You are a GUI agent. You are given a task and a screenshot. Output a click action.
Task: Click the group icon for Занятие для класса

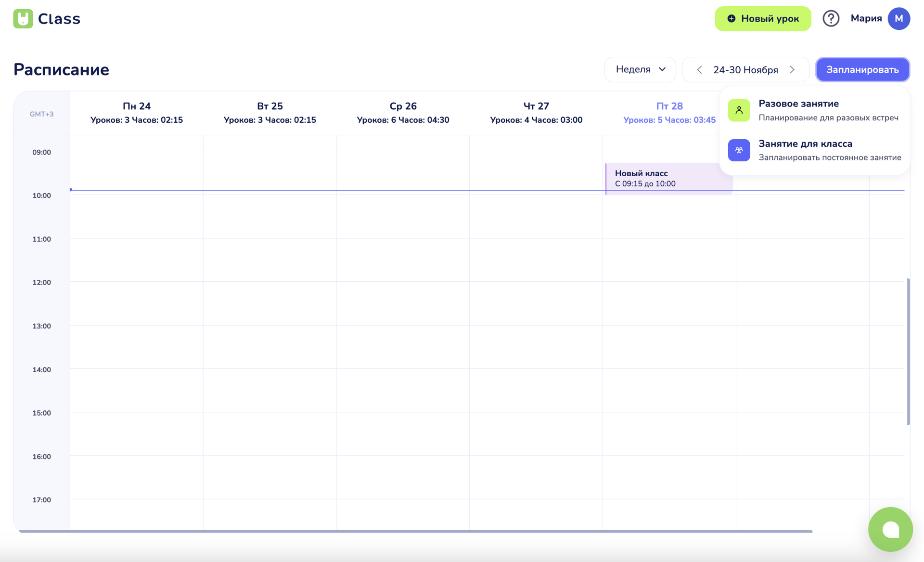pyautogui.click(x=739, y=150)
